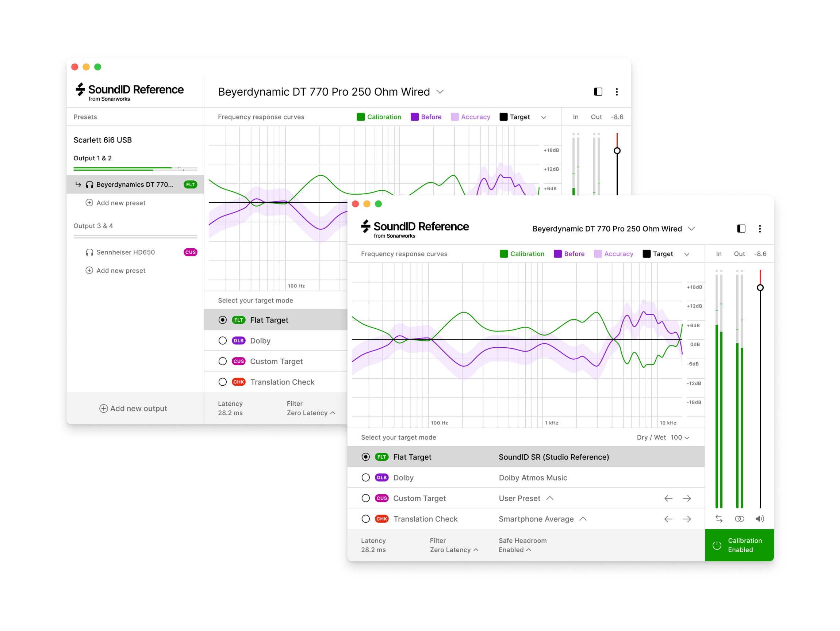This screenshot has height=631, width=840.
Task: Toggle the mono listening overlapping-circles icon
Action: (x=739, y=519)
